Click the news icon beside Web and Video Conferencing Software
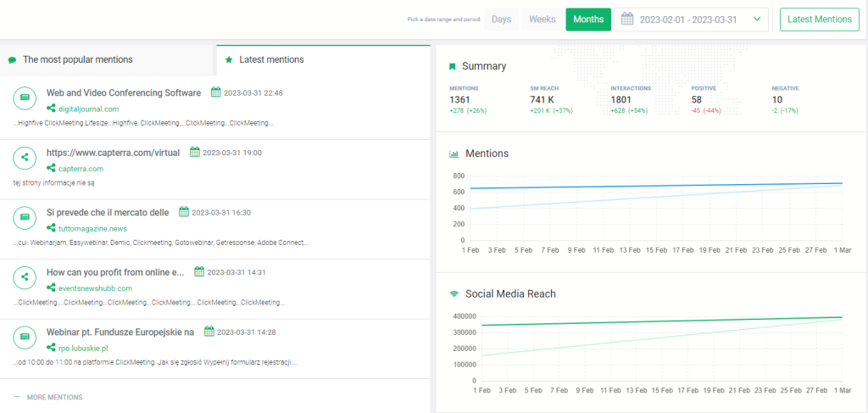The image size is (868, 413). tap(25, 98)
